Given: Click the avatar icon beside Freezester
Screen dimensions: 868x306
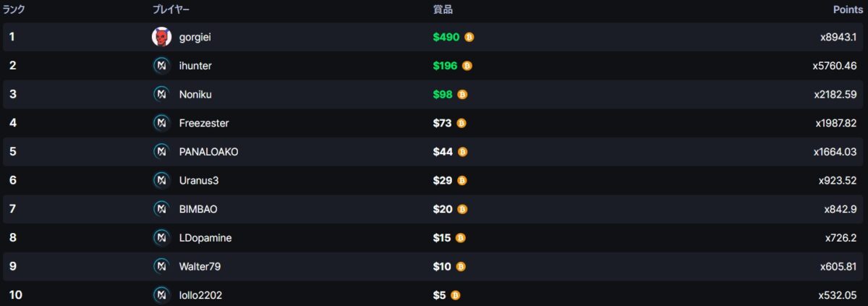Looking at the screenshot, I should 161,123.
